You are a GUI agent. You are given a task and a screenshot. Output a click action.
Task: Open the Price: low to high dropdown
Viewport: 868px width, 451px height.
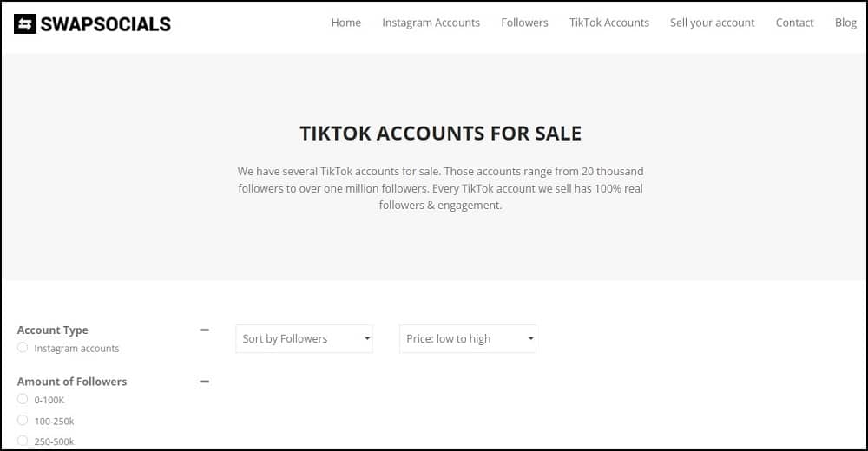[468, 338]
